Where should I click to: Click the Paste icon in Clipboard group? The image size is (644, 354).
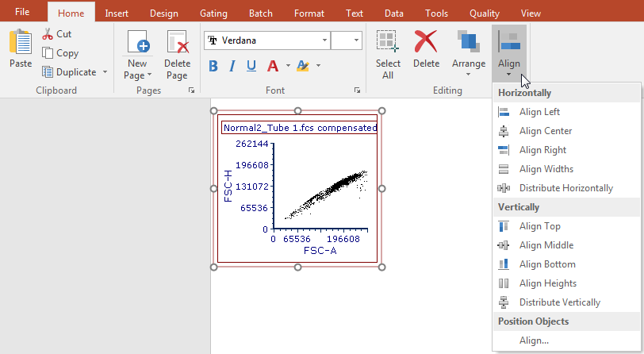21,44
